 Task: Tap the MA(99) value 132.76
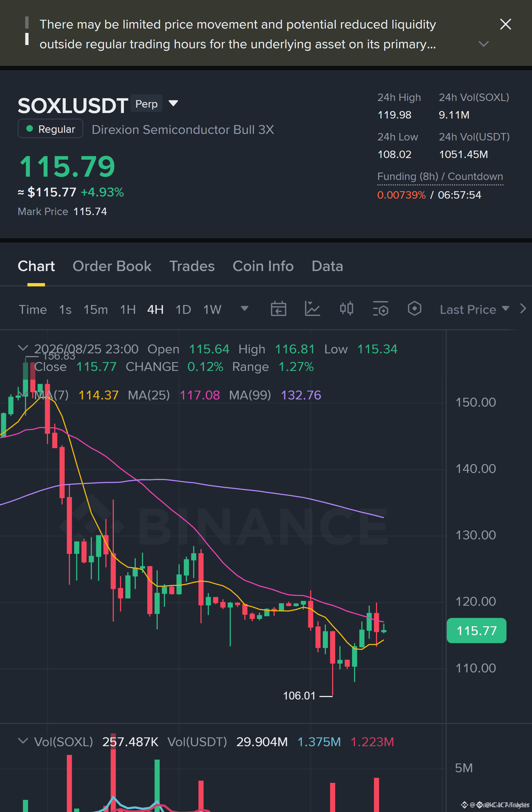pyautogui.click(x=301, y=395)
